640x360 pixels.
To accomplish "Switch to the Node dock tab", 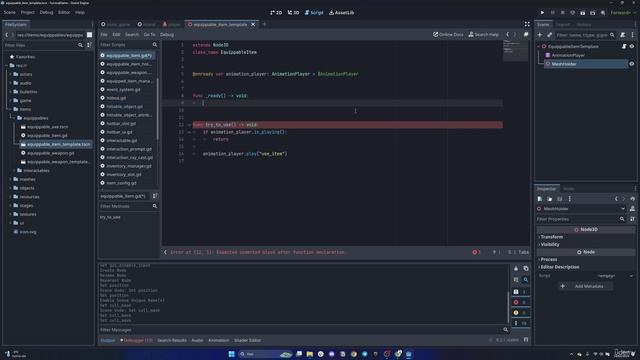I will point(569,189).
